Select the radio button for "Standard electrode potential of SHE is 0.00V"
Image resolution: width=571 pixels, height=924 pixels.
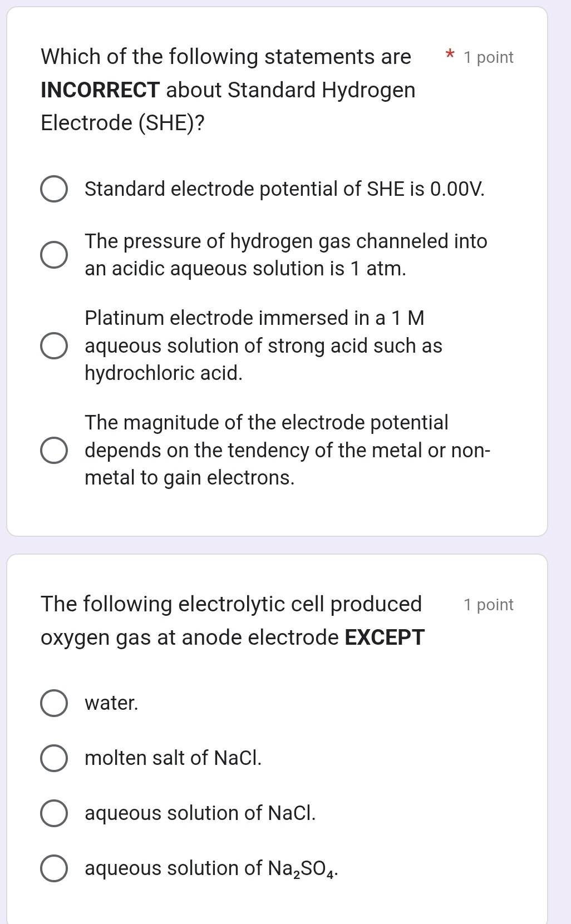[55, 189]
